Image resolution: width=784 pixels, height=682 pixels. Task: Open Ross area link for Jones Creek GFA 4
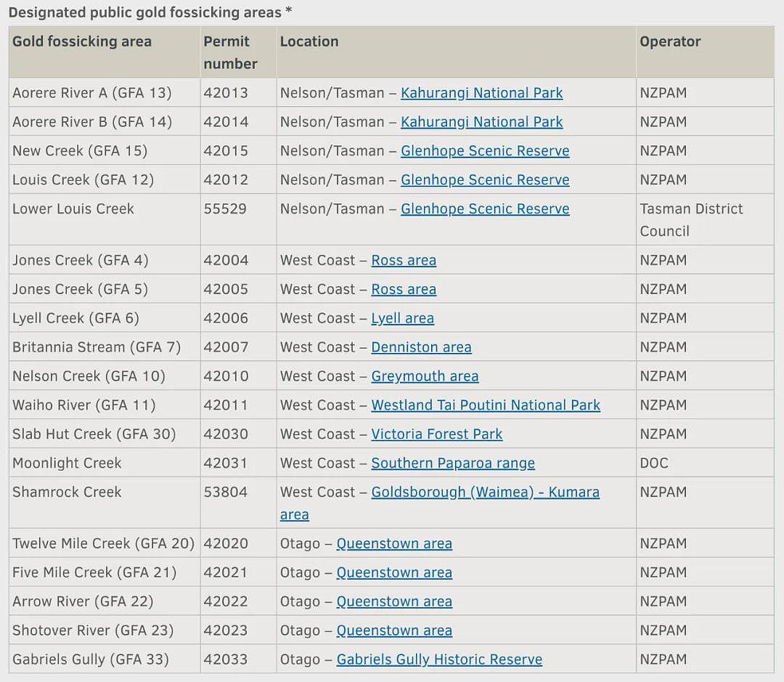tap(404, 261)
